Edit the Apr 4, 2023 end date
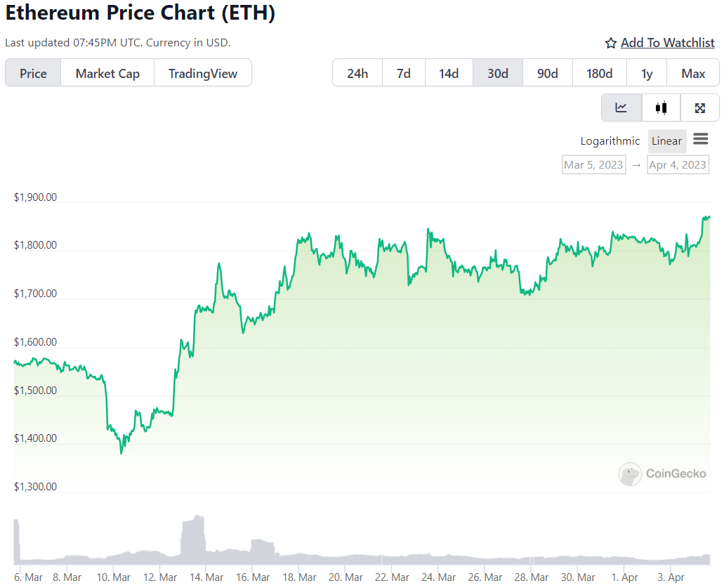This screenshot has height=588, width=724. click(x=678, y=165)
